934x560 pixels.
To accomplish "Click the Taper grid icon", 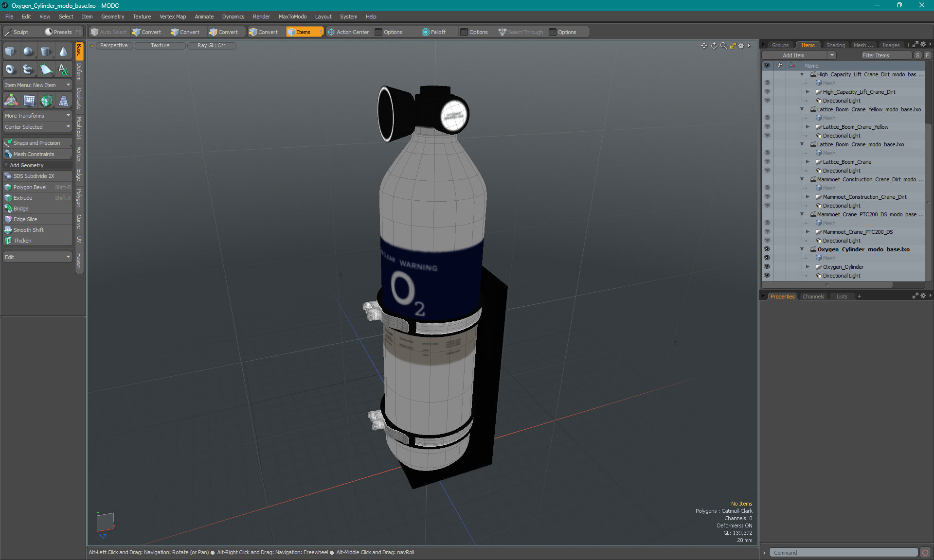I will point(63,101).
